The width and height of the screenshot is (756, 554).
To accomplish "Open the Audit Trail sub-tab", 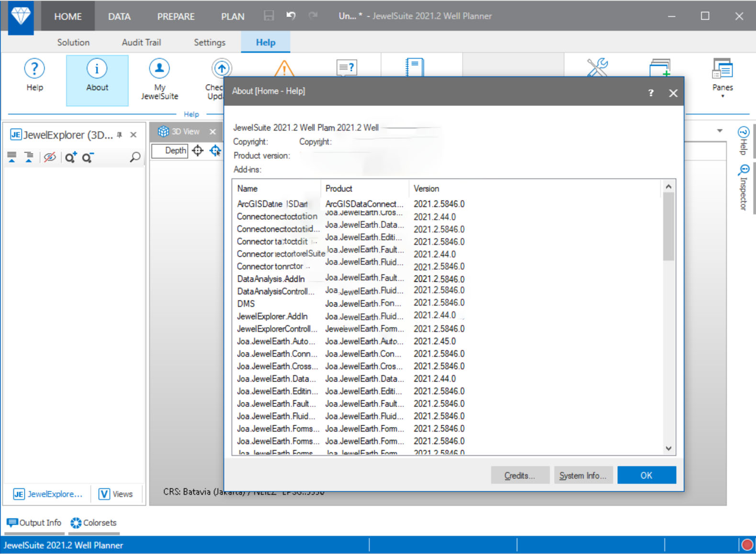I will point(141,42).
